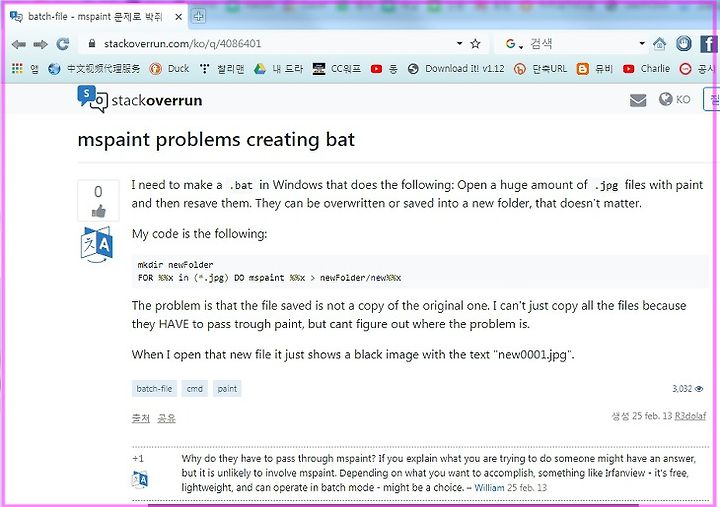Viewport: 720px width, 507px height.
Task: Click the 3,032 view count
Action: [x=682, y=389]
